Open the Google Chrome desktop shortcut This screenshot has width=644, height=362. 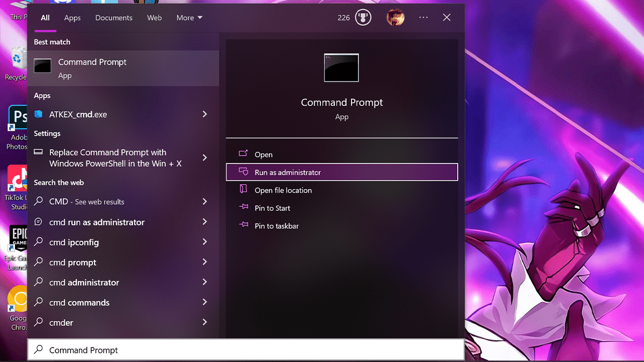[x=18, y=300]
